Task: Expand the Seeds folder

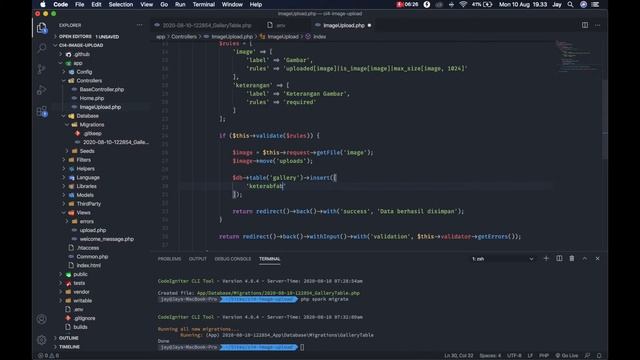Action: [x=87, y=151]
